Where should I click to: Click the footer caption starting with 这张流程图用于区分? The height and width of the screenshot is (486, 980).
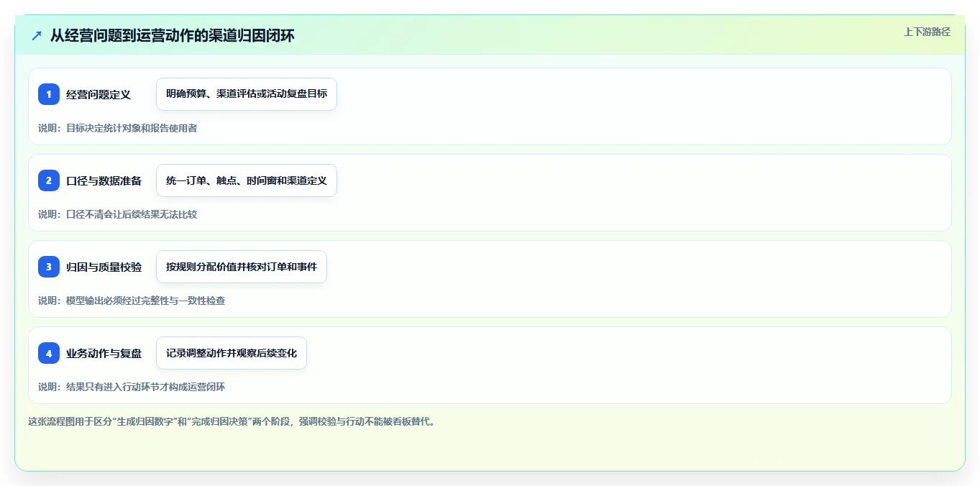pyautogui.click(x=232, y=421)
